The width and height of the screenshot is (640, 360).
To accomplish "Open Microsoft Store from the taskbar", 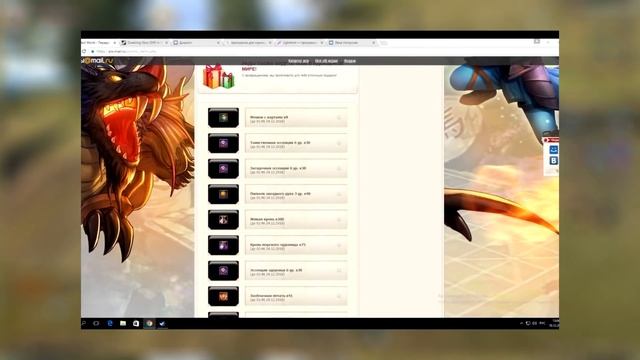I will pos(136,323).
